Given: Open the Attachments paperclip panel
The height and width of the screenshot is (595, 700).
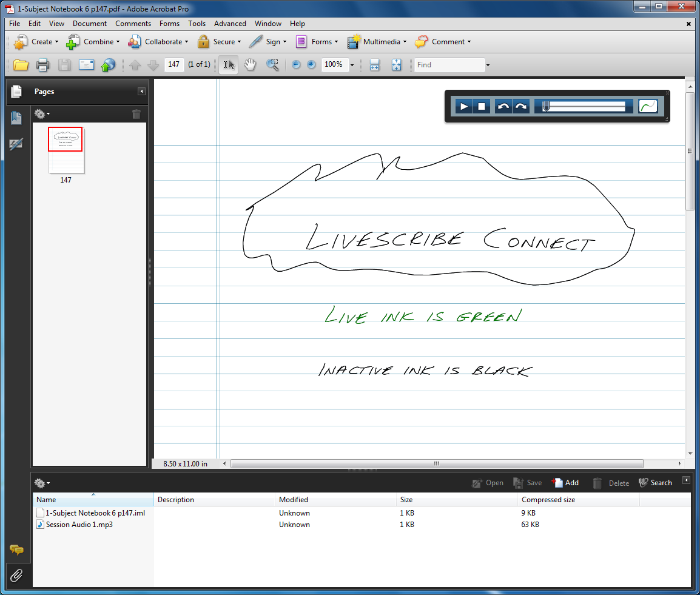Looking at the screenshot, I should [16, 576].
